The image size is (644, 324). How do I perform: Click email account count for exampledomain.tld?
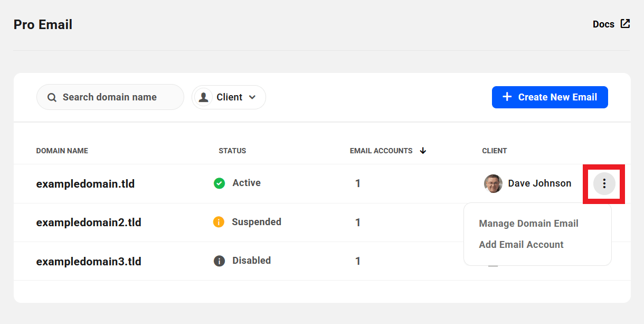[358, 183]
